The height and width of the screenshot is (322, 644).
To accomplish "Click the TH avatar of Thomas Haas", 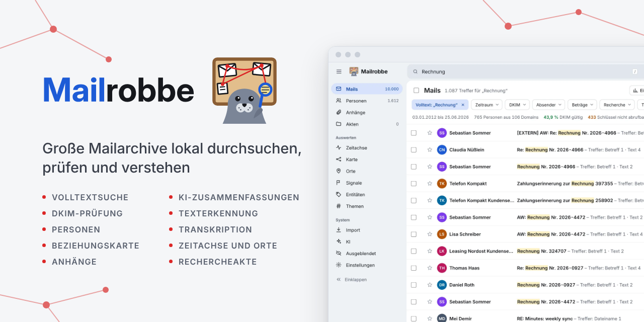I will 442,268.
